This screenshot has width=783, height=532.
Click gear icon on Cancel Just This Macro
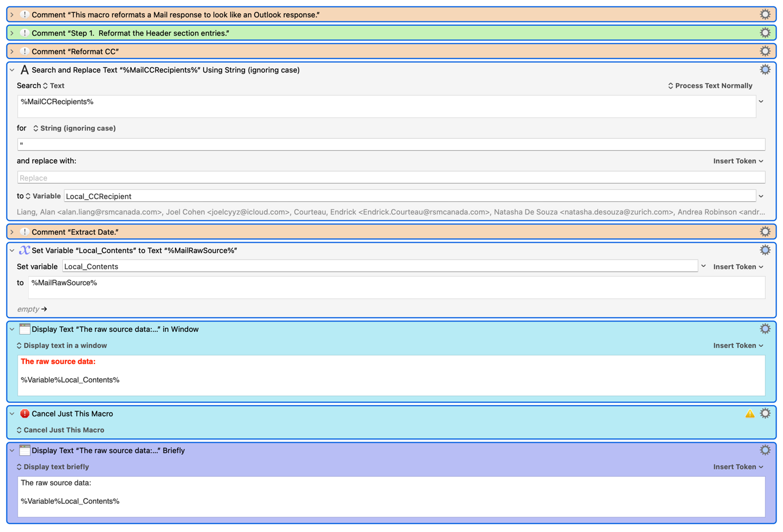[765, 414]
